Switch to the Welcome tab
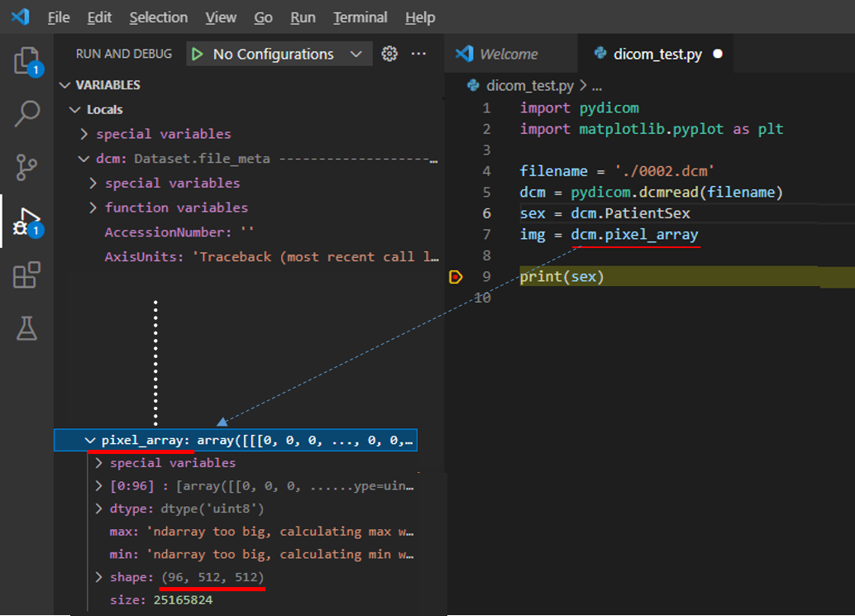This screenshot has height=616, width=855. pos(510,54)
